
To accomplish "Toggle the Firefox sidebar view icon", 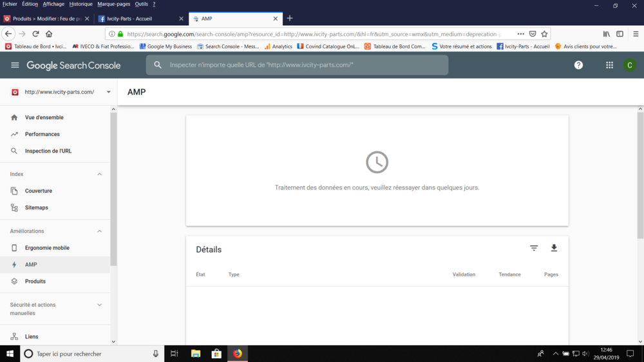I will 620,33.
